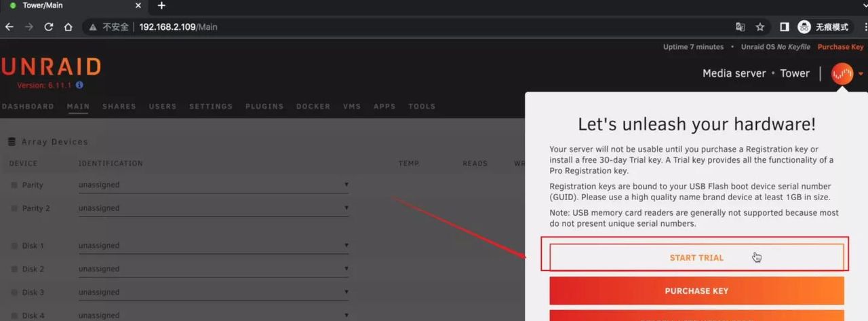Click the orange Unraid account avatar
868x321 pixels.
(x=842, y=73)
